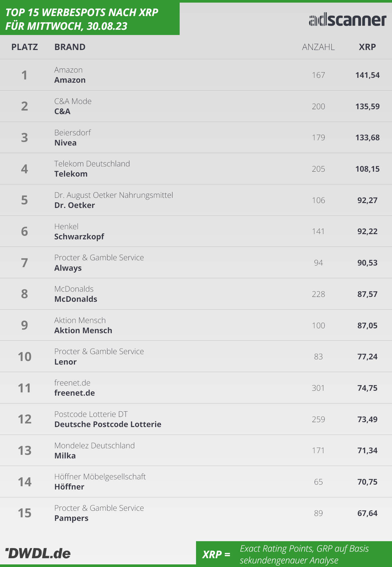
Task: Click the adscanner logo
Action: (348, 20)
